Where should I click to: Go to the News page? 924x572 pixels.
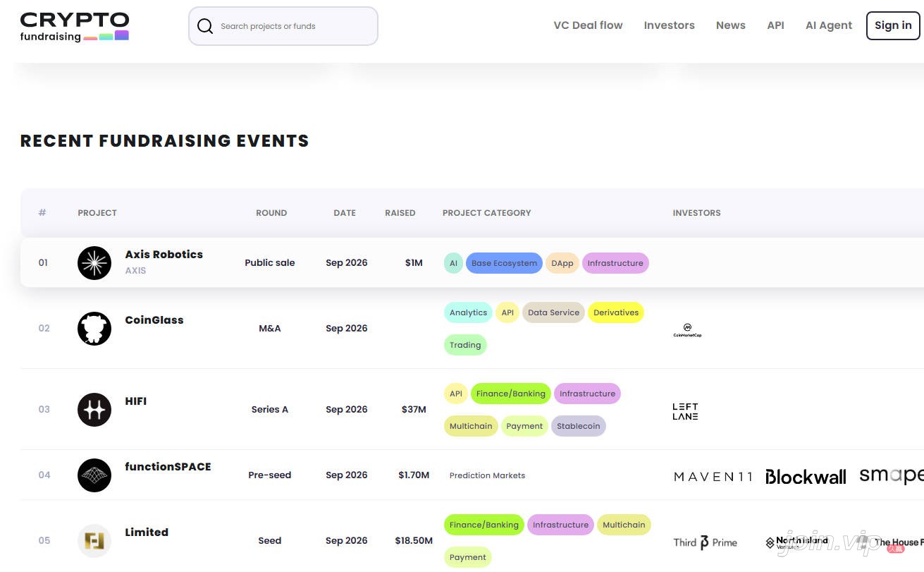point(730,25)
